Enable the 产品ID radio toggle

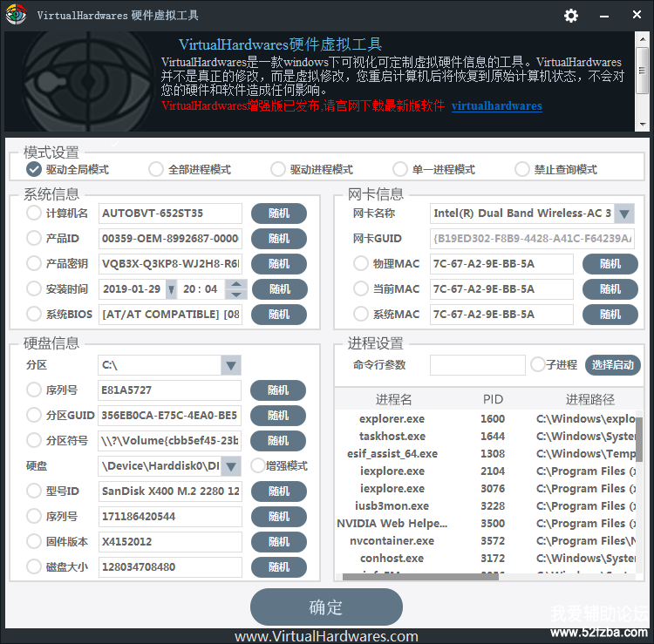pos(34,238)
